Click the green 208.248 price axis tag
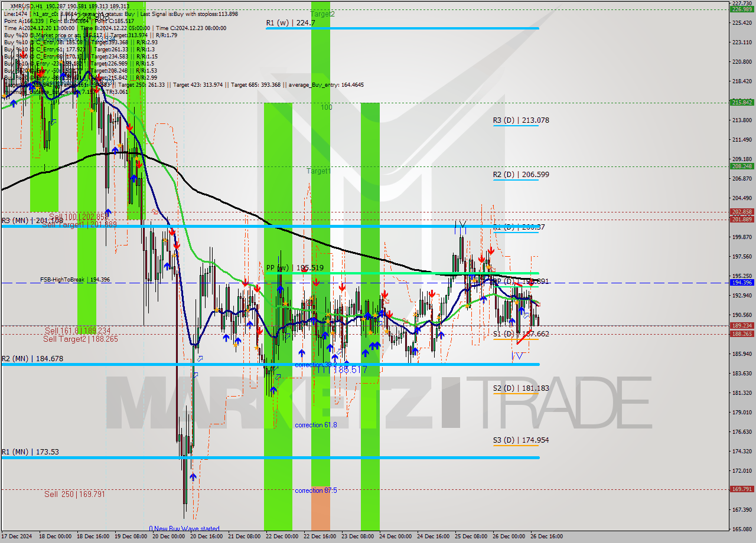Viewport: 756px width, 543px height. pos(741,166)
